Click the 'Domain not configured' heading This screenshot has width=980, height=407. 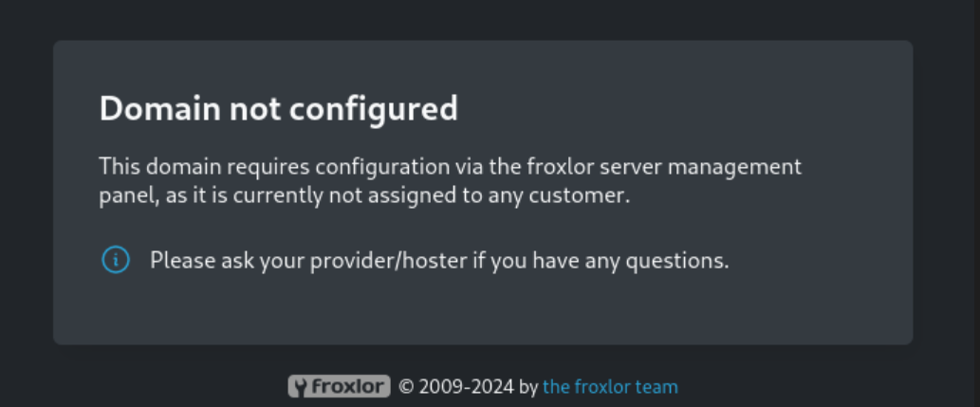pyautogui.click(x=279, y=108)
